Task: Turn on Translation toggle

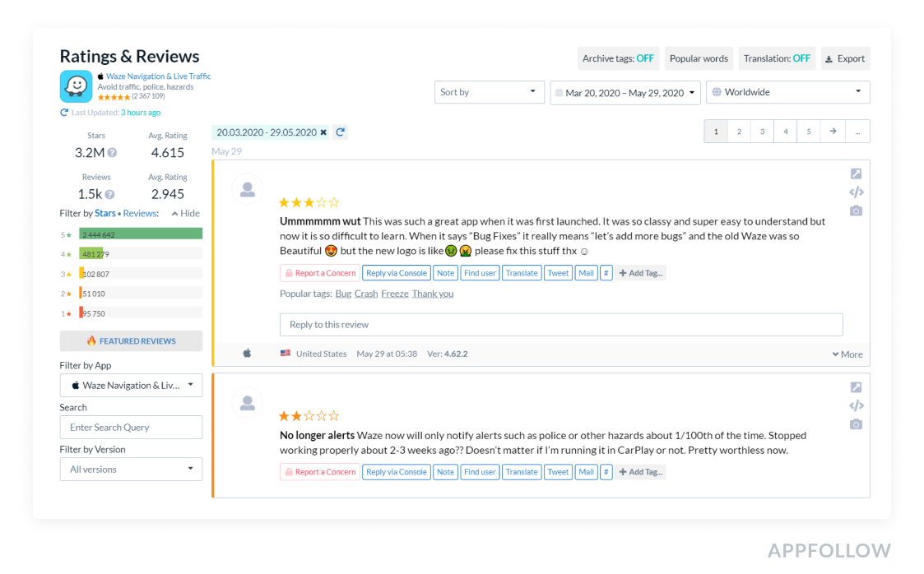Action: 777,58
